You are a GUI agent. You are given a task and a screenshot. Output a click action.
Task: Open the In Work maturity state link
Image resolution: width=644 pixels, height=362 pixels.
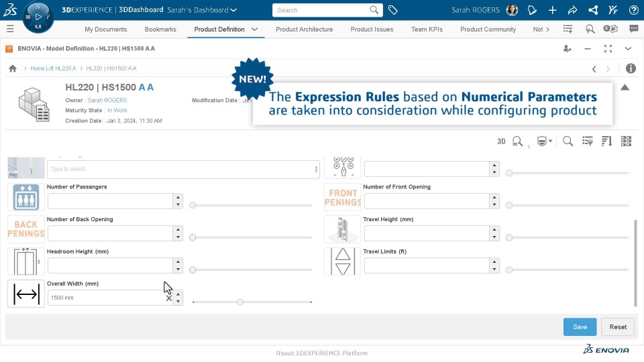[x=117, y=111]
